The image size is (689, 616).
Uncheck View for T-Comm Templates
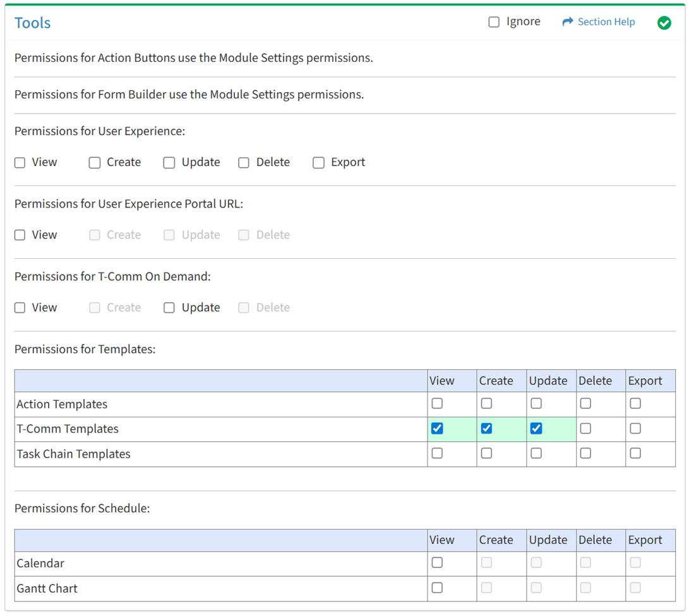437,429
